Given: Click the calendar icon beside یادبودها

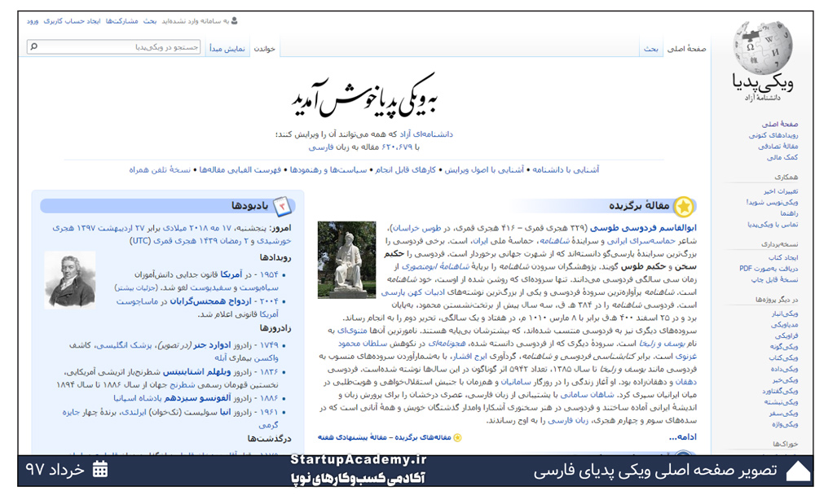Looking at the screenshot, I should pyautogui.click(x=282, y=206).
